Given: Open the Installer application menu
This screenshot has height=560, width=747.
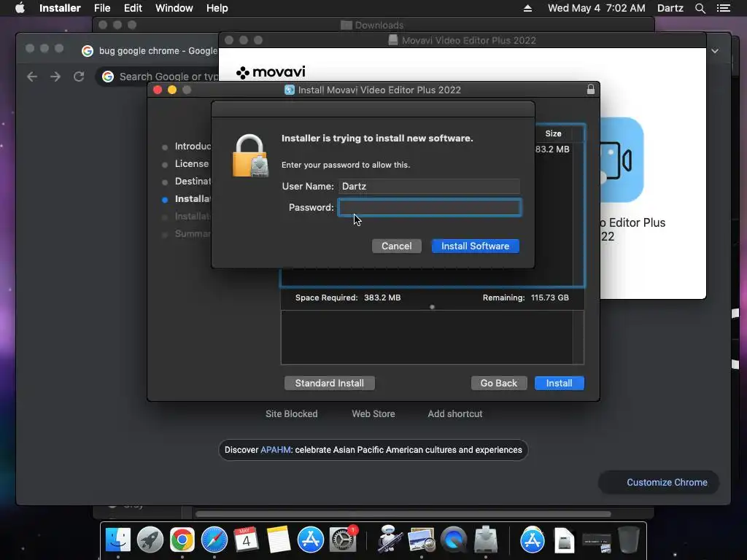Looking at the screenshot, I should pyautogui.click(x=60, y=8).
